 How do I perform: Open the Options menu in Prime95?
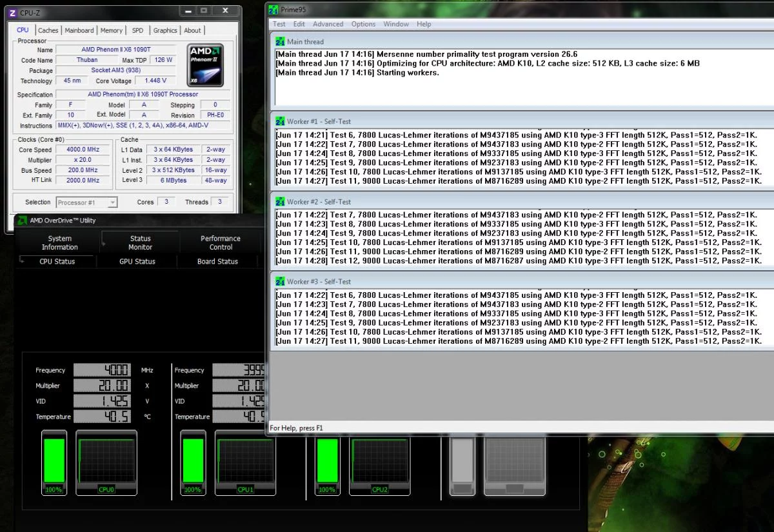click(x=364, y=24)
